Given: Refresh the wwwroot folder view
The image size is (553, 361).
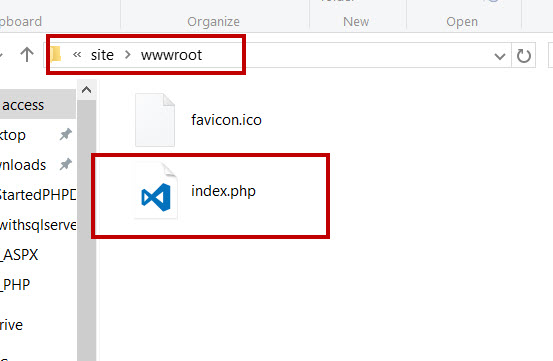Looking at the screenshot, I should pyautogui.click(x=523, y=56).
